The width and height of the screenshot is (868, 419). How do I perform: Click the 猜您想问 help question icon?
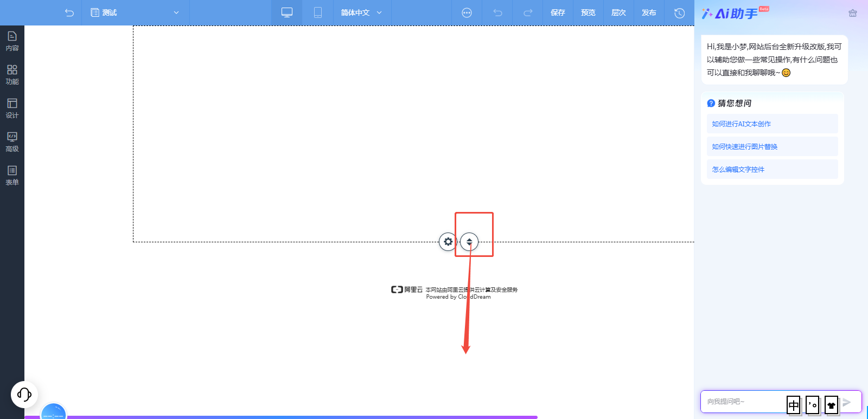(711, 103)
